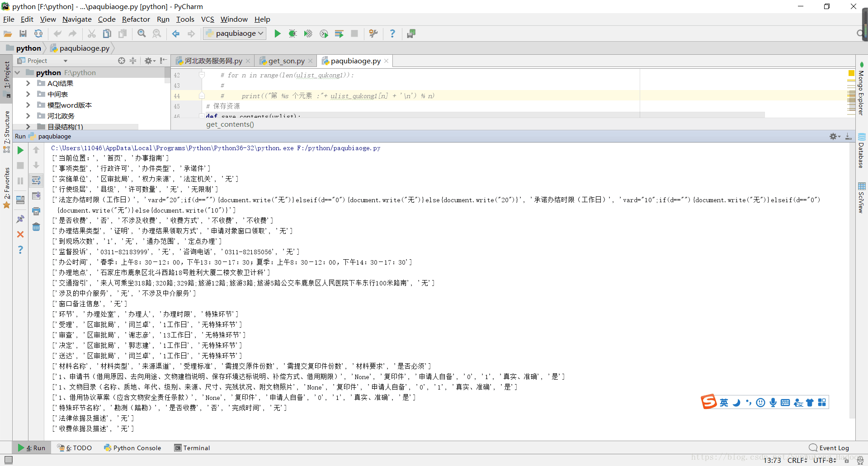This screenshot has width=868, height=466.
Task: Run paqubiaoge with the green play toolbar button
Action: [278, 33]
